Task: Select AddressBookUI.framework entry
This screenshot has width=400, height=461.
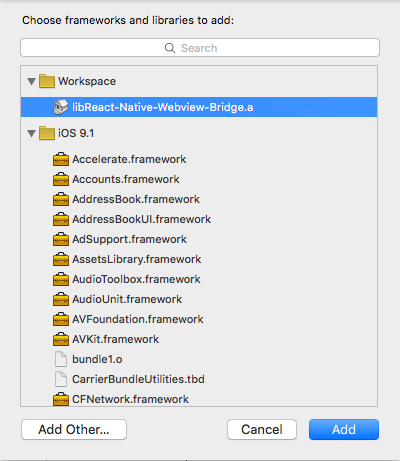Action: coord(199,219)
